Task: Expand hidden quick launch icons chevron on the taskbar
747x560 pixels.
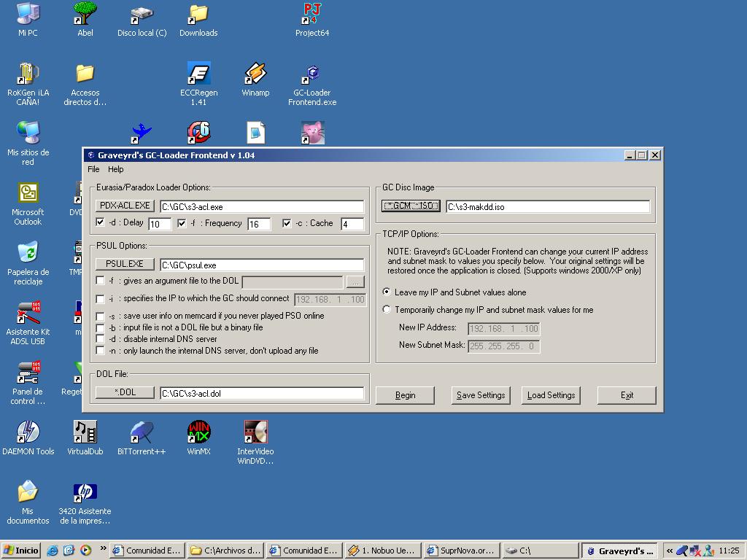Action: [103, 548]
